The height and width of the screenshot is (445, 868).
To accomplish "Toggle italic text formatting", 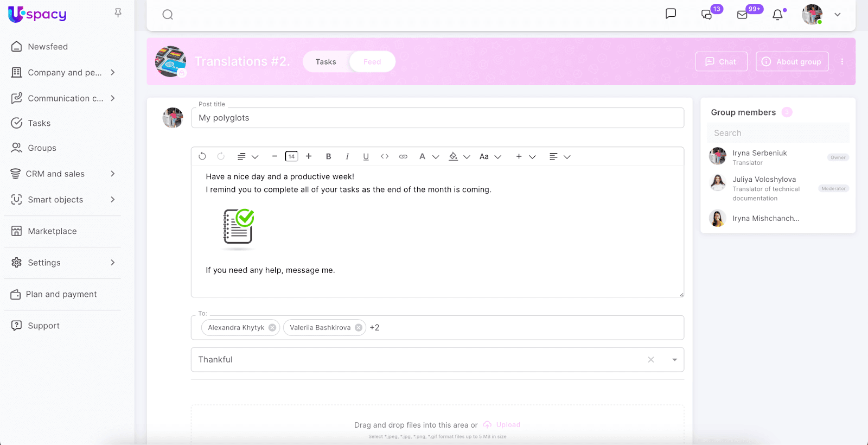I will click(347, 156).
